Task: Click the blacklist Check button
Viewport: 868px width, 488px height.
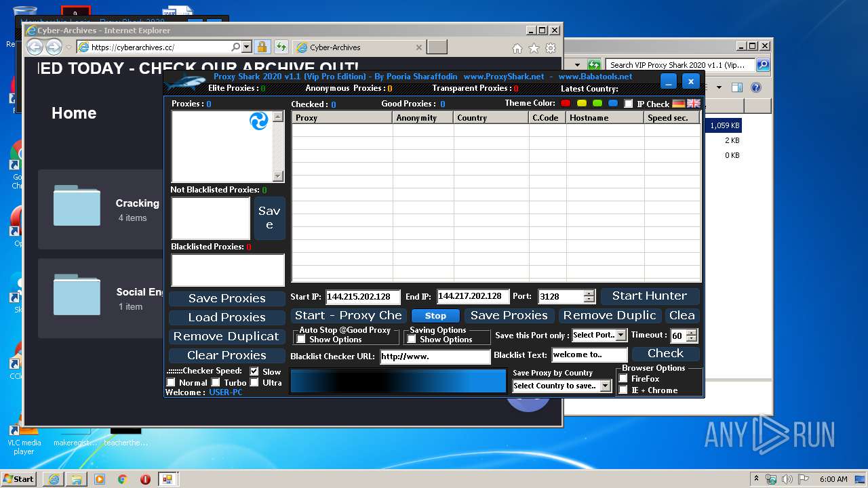Action: pyautogui.click(x=665, y=353)
